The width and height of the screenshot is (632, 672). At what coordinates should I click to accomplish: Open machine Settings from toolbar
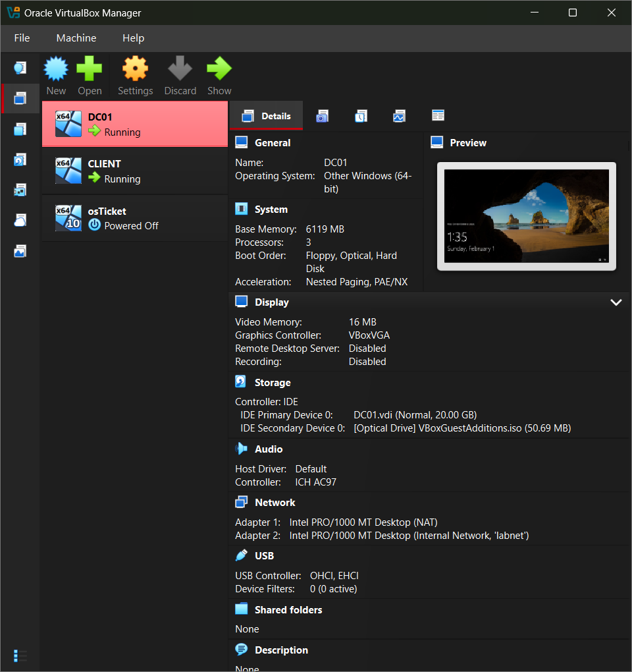tap(136, 76)
